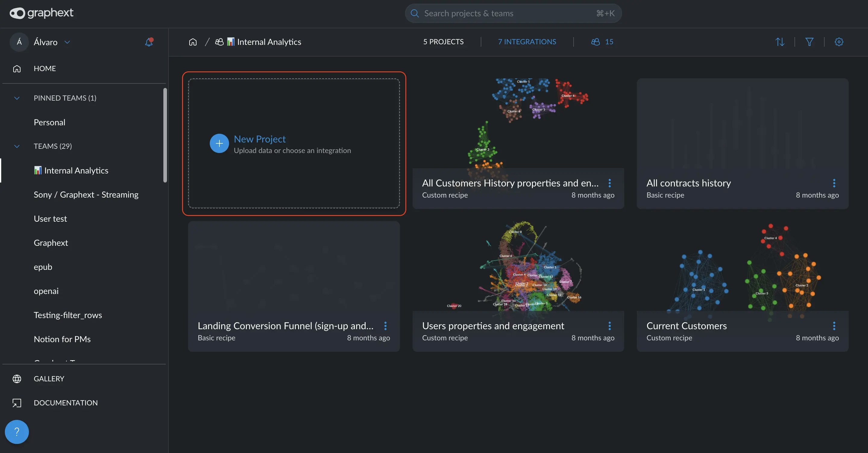Image resolution: width=868 pixels, height=453 pixels.
Task: Open options menu for Current Customers
Action: click(x=834, y=326)
